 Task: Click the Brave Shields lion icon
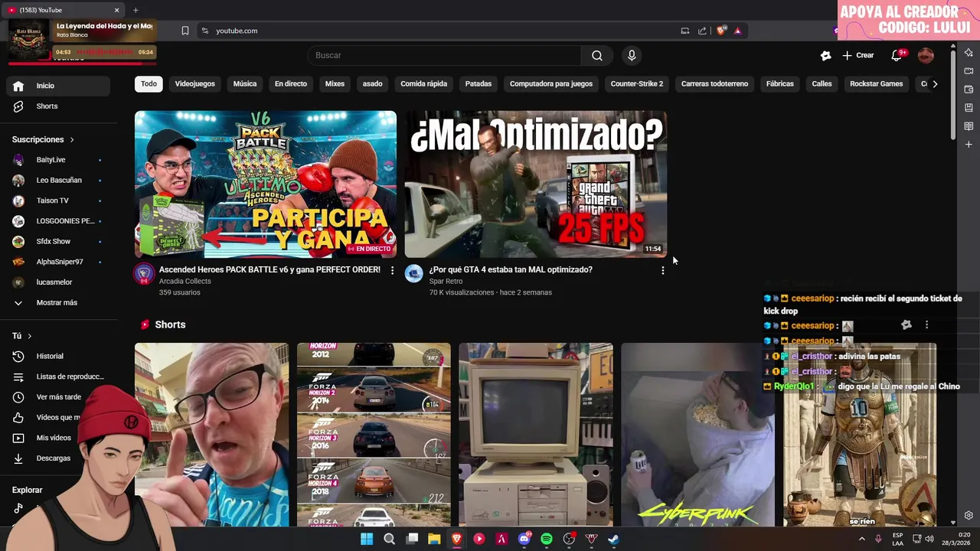720,31
